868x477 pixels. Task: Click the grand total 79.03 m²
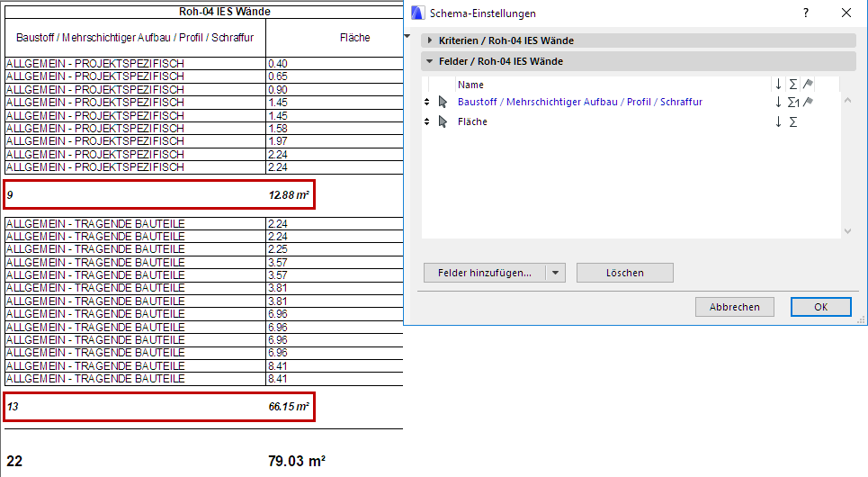297,461
